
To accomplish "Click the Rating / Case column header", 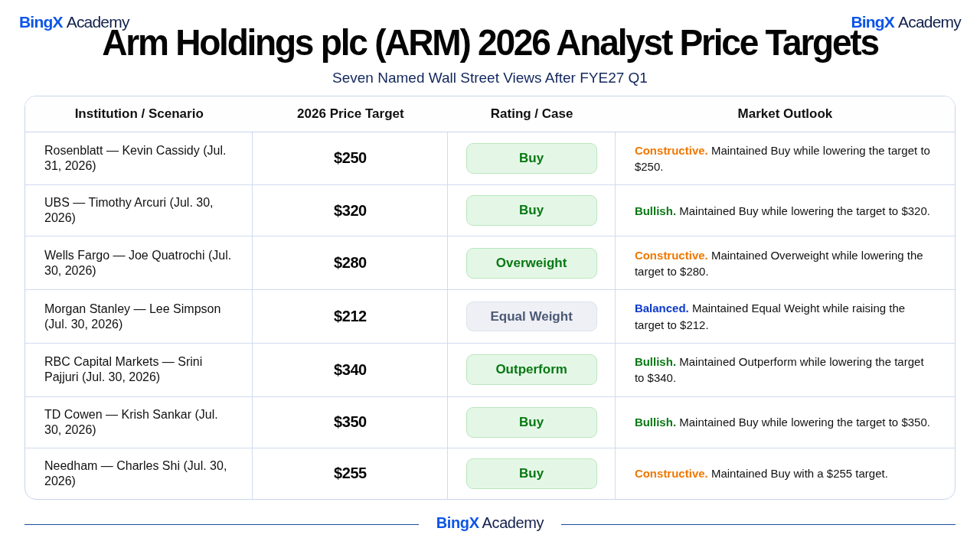I will 531,114.
